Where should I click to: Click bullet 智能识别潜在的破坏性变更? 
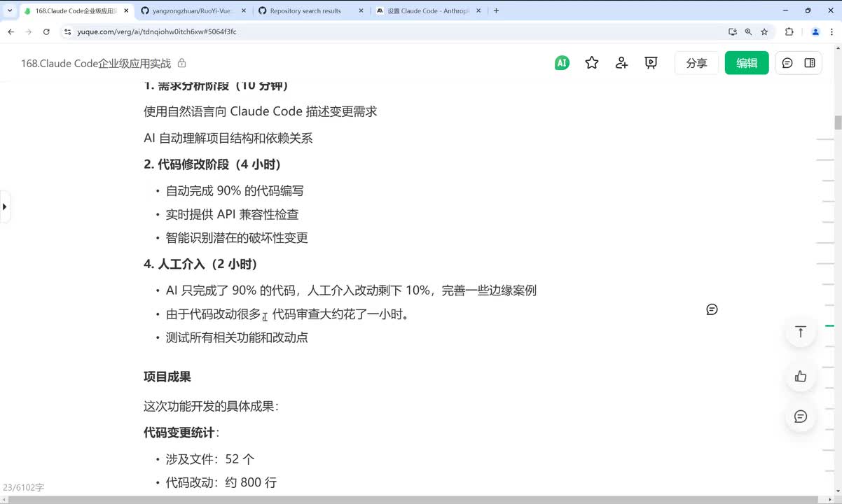pos(237,237)
